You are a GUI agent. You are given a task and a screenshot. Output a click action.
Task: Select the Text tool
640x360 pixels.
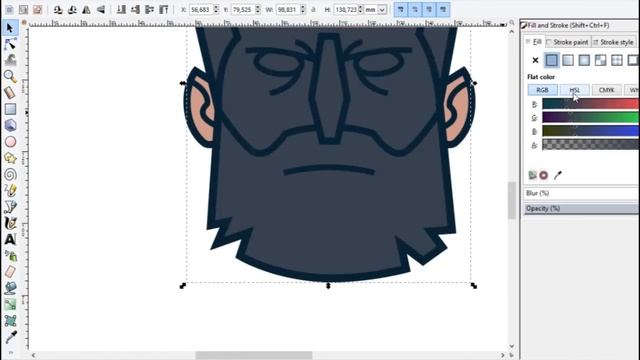coord(10,240)
